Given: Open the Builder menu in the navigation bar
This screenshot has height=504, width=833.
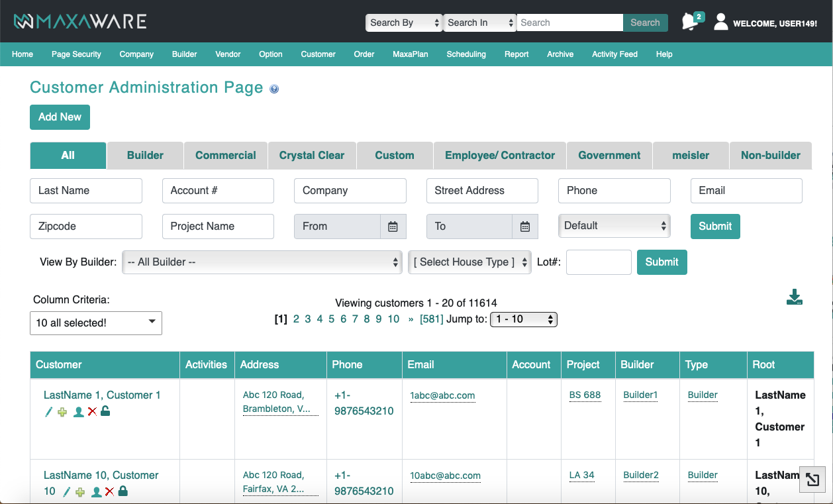Looking at the screenshot, I should (x=184, y=54).
